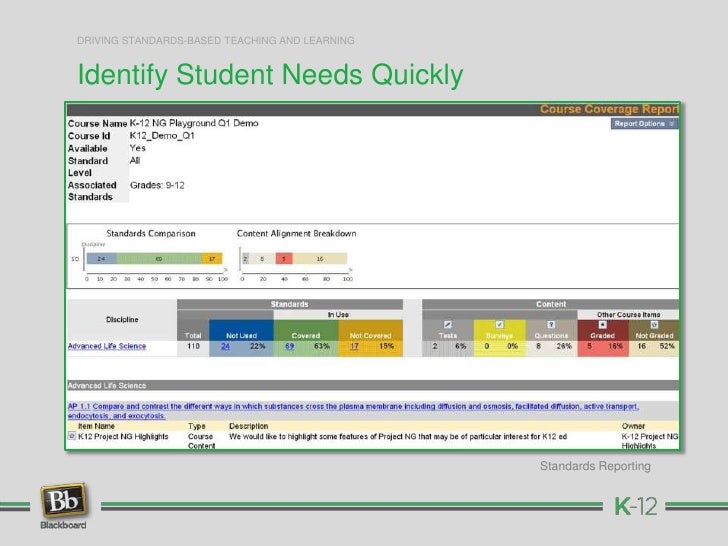This screenshot has height=546, width=728.
Task: Click the beige 16 segment in Content Alignment Breakdown
Action: click(x=319, y=259)
